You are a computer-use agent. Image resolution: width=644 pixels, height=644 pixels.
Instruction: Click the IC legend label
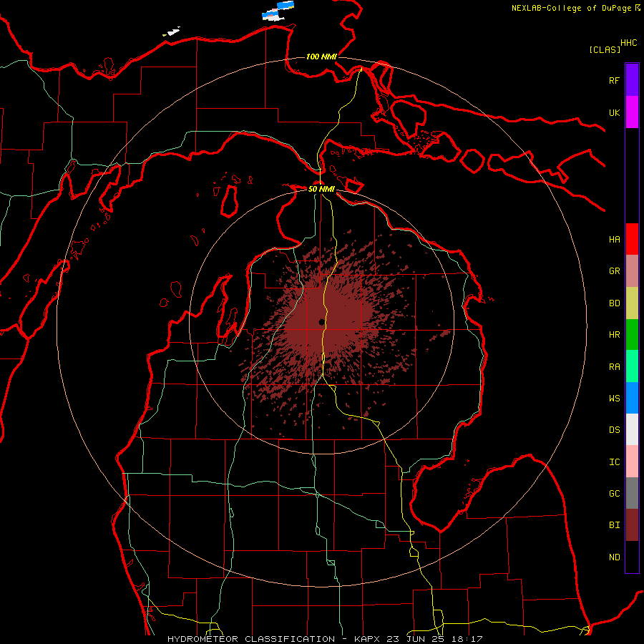pyautogui.click(x=614, y=462)
